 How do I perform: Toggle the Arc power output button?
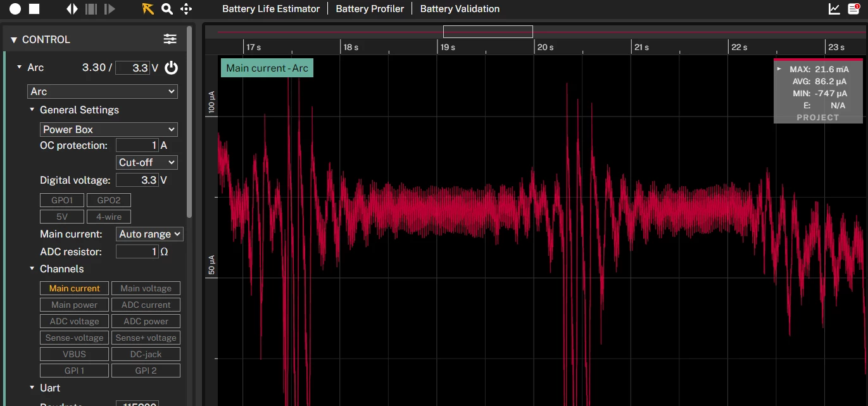(x=171, y=68)
